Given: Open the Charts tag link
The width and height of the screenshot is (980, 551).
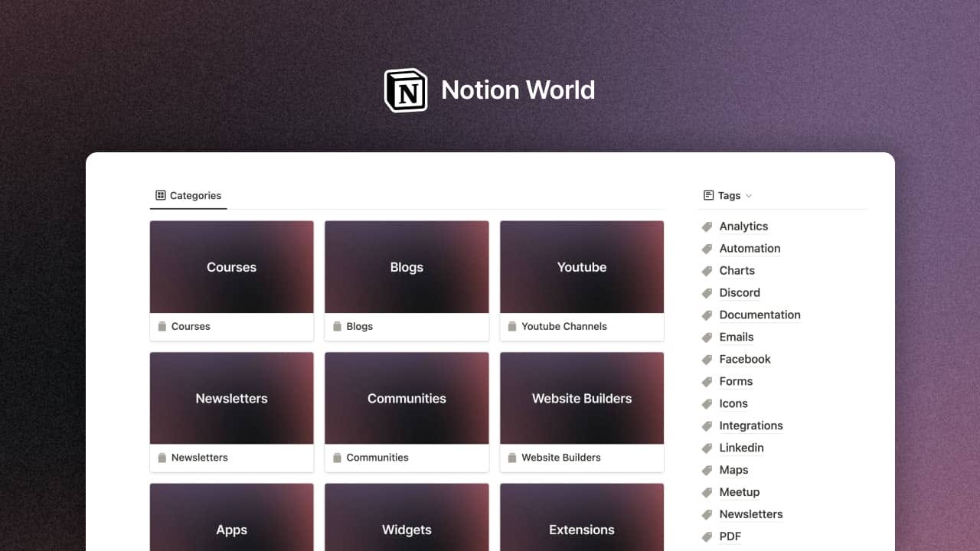Looking at the screenshot, I should [x=737, y=271].
